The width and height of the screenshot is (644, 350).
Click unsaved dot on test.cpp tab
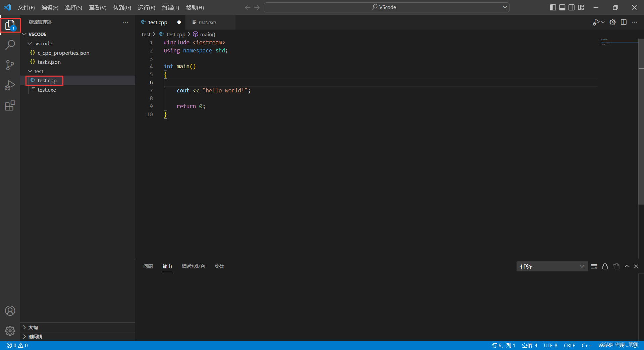click(x=179, y=22)
